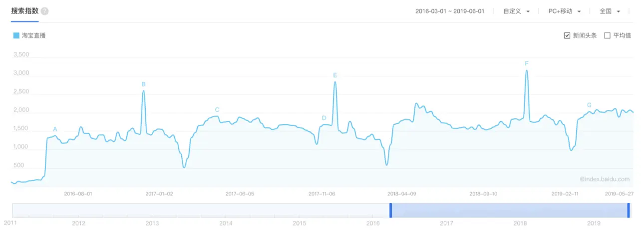Select news marker G on chart
This screenshot has width=644, height=232.
click(589, 105)
